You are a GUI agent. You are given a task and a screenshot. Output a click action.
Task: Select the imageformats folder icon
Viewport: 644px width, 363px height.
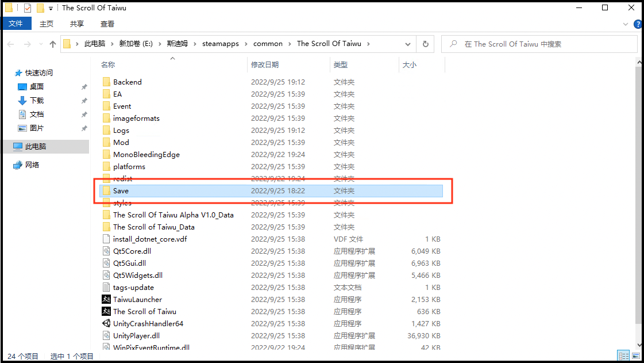coord(106,119)
